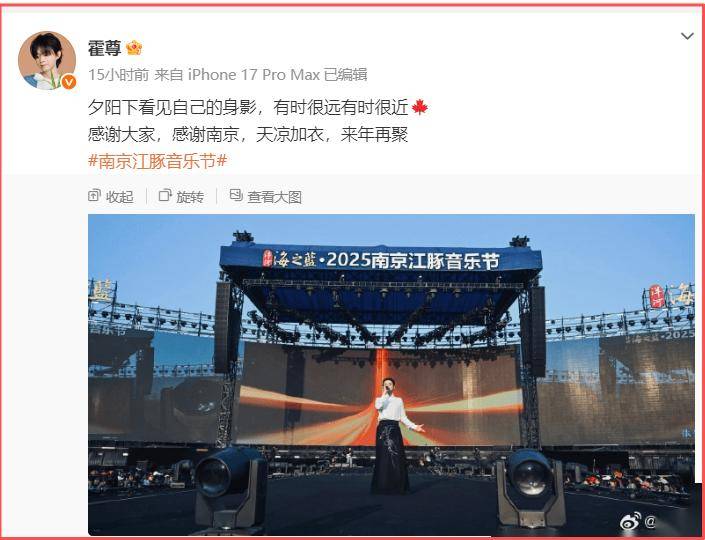This screenshot has width=705, height=540.
Task: Open the 15小时前 post timestamp
Action: (118, 75)
